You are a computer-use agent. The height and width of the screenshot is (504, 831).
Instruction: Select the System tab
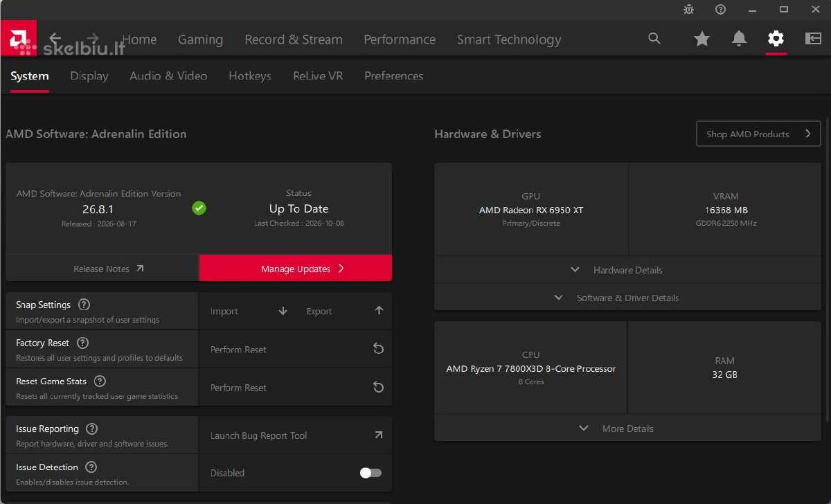(x=30, y=76)
